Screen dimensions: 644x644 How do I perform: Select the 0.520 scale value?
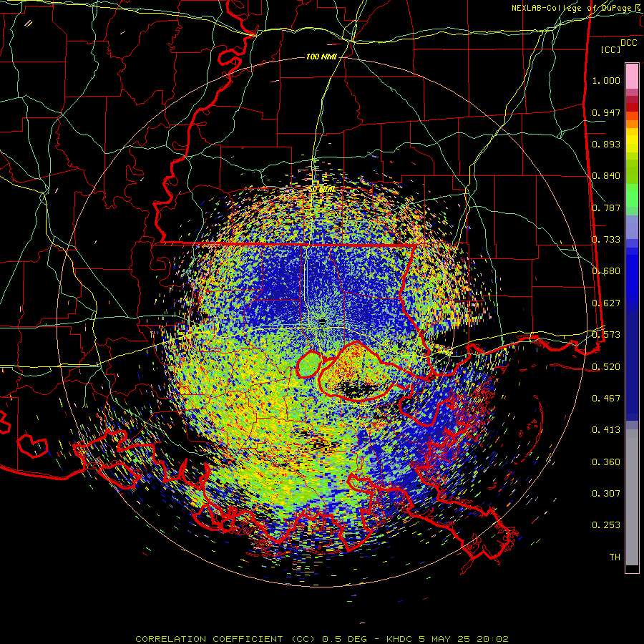(606, 367)
